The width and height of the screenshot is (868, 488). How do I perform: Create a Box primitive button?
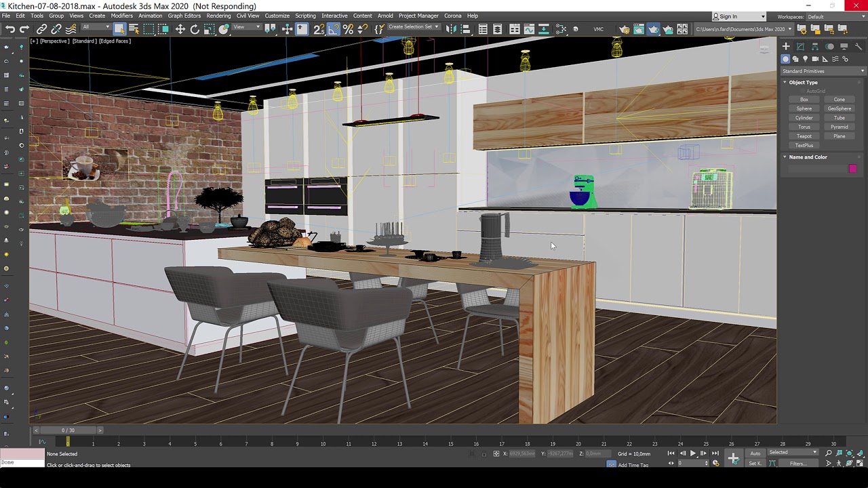coord(804,100)
